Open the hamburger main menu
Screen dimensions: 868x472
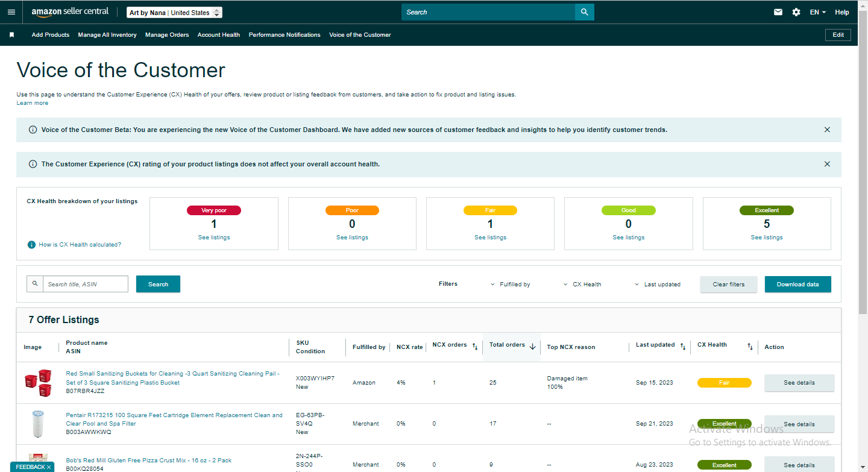(x=11, y=12)
